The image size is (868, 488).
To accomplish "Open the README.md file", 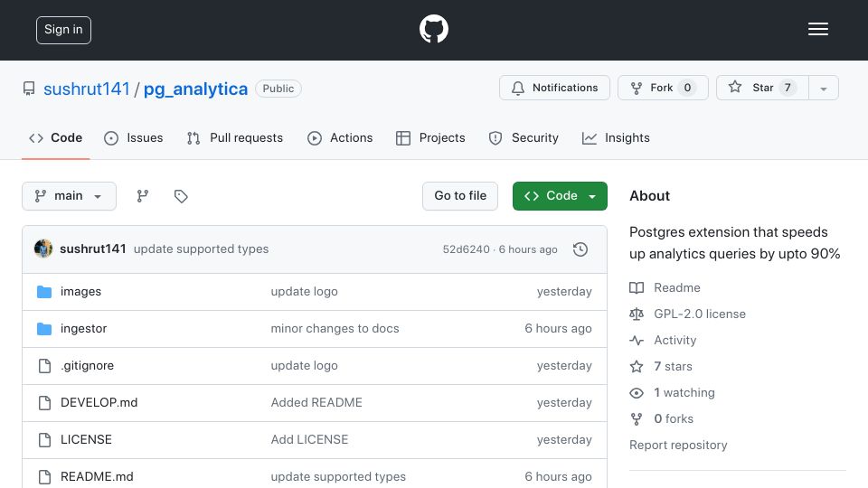I will pos(97,477).
